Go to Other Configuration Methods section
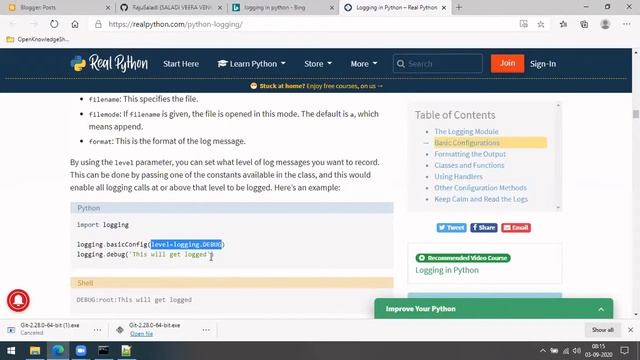 click(480, 188)
